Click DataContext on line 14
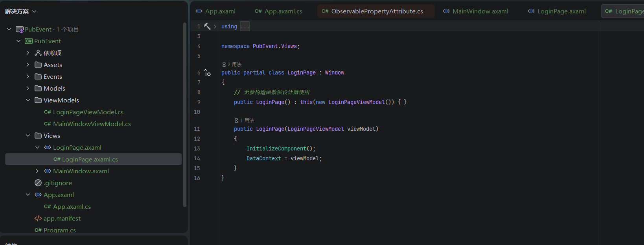Viewport: 644px width, 245px height. point(264,158)
